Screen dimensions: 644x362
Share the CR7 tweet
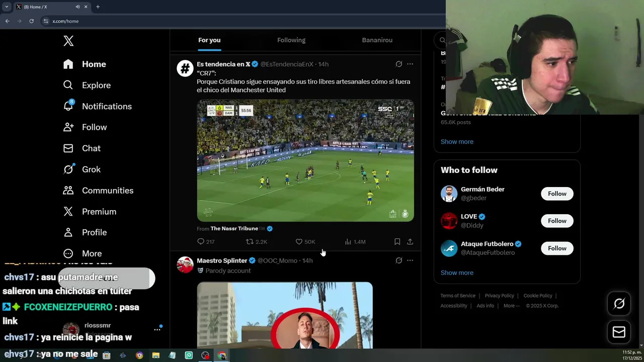(410, 242)
